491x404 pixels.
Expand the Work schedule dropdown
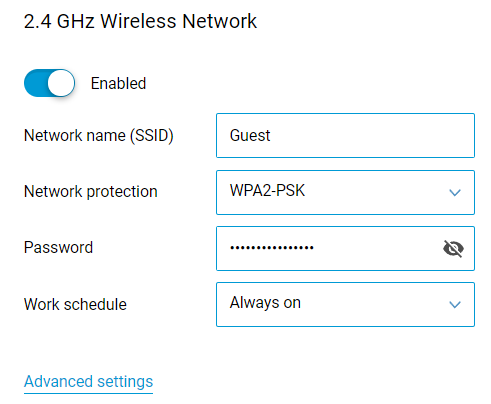(x=345, y=304)
